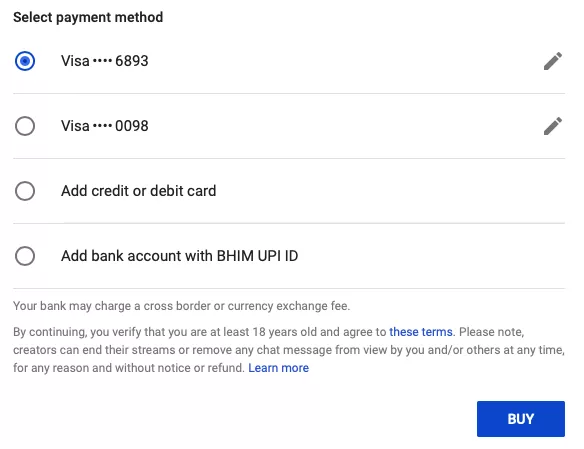Select Add credit or debit card radio
The height and width of the screenshot is (449, 584).
point(25,191)
